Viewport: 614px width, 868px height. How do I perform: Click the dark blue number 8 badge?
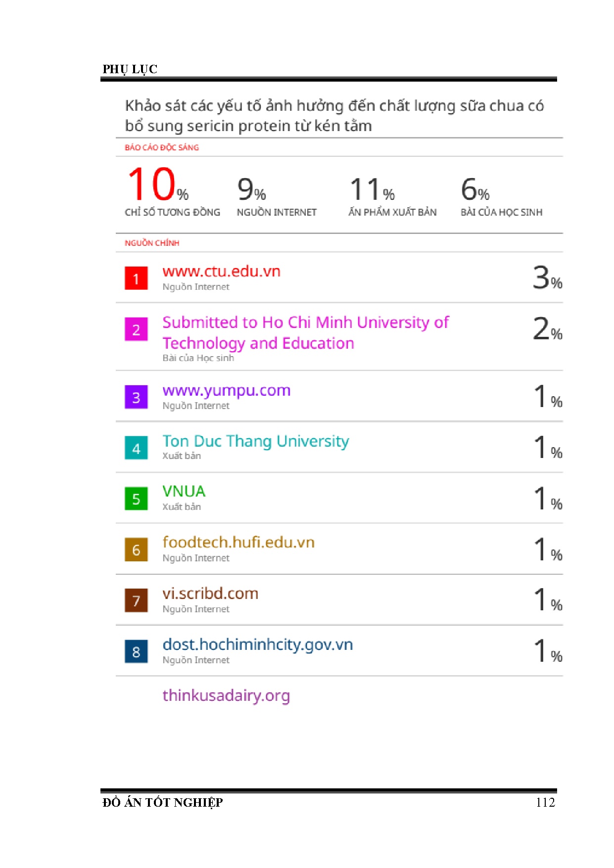136,651
